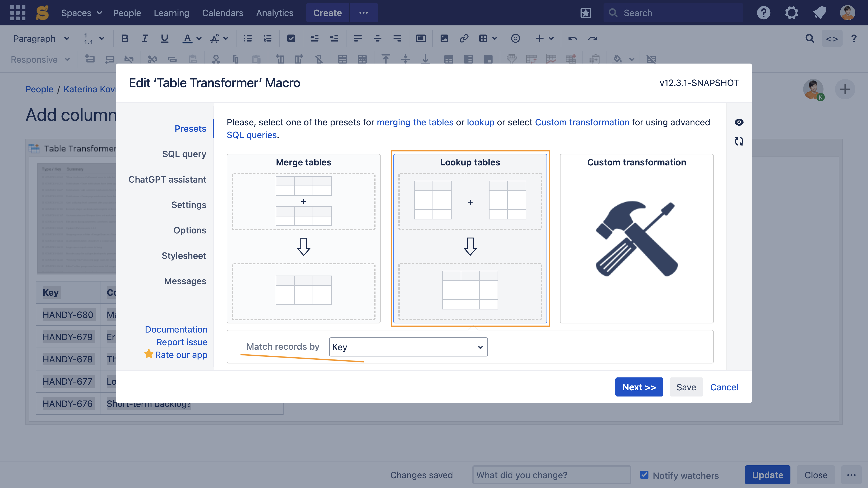
Task: Open insert more content plus dropdown
Action: (545, 38)
